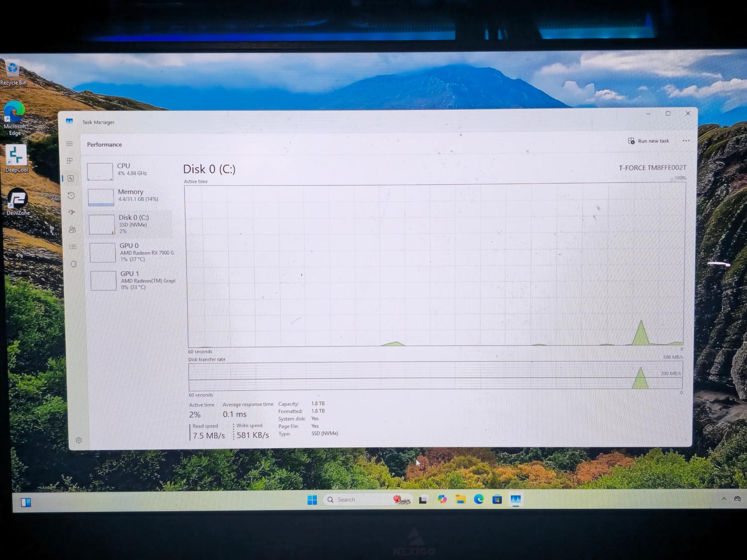Screen dimensions: 747x560
Task: Click the Capacity label
Action: pyautogui.click(x=289, y=404)
